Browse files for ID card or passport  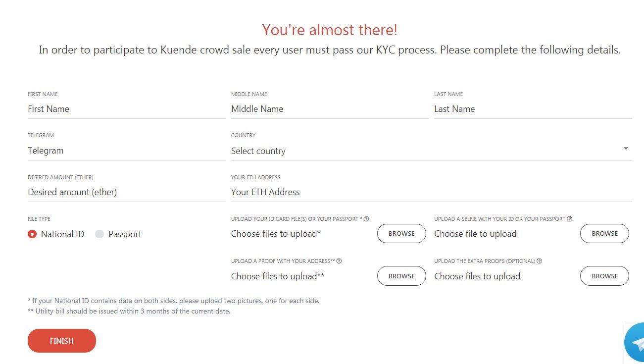[x=401, y=234]
